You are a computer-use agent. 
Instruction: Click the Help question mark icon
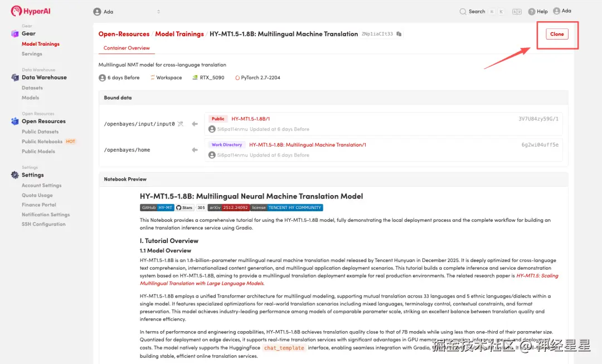coord(532,12)
